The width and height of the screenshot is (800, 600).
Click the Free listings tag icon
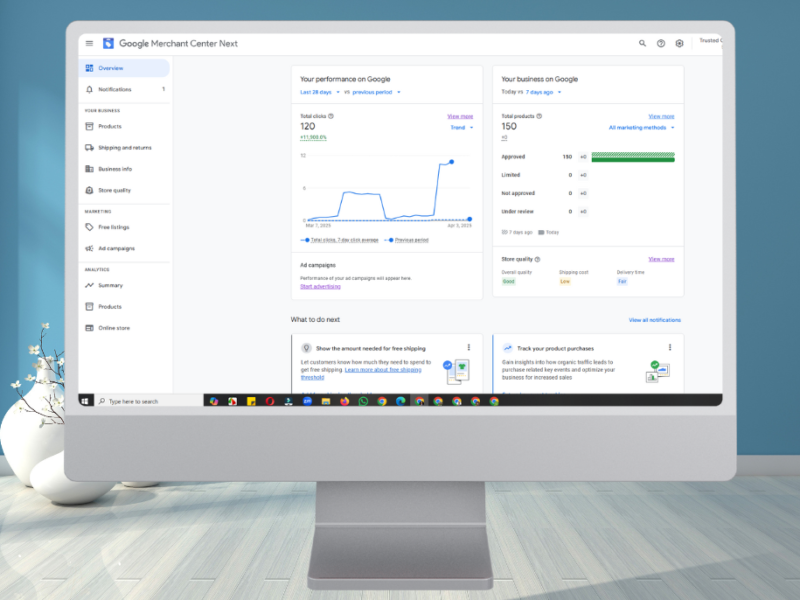point(89,227)
